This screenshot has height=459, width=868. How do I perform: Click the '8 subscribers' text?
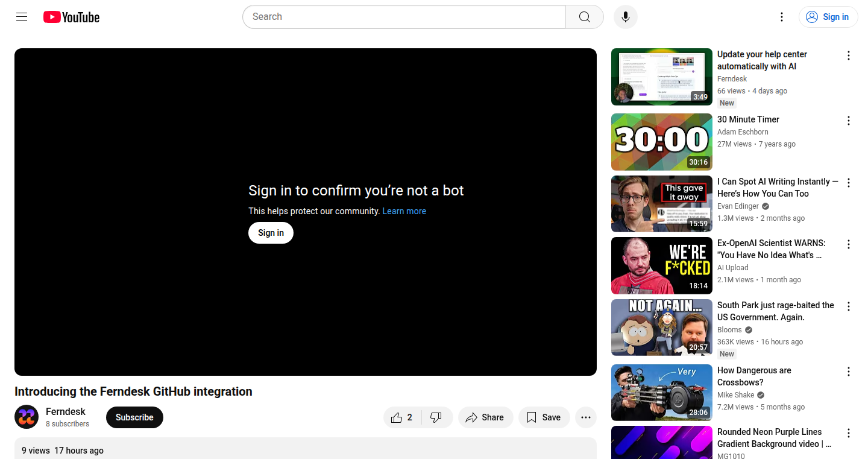pos(68,424)
